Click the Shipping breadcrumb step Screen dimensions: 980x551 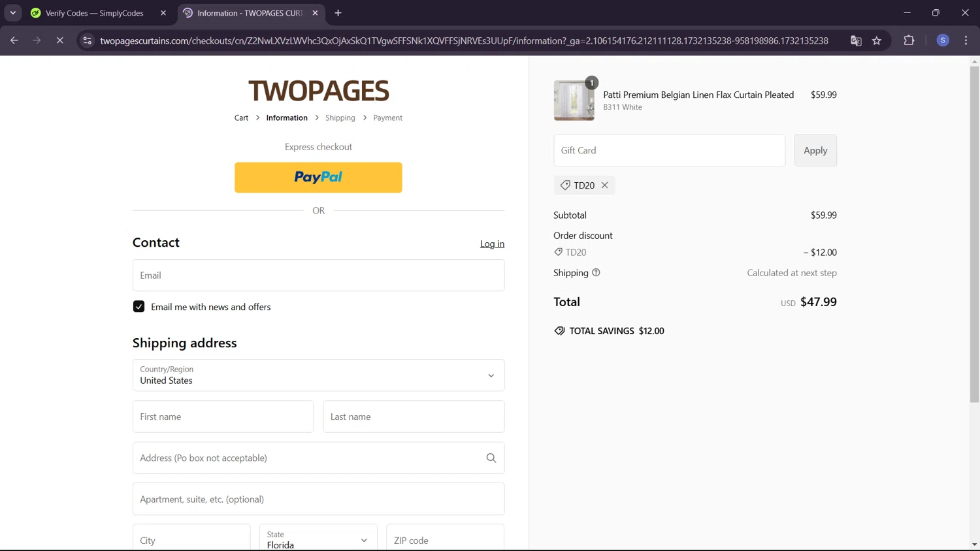(340, 118)
